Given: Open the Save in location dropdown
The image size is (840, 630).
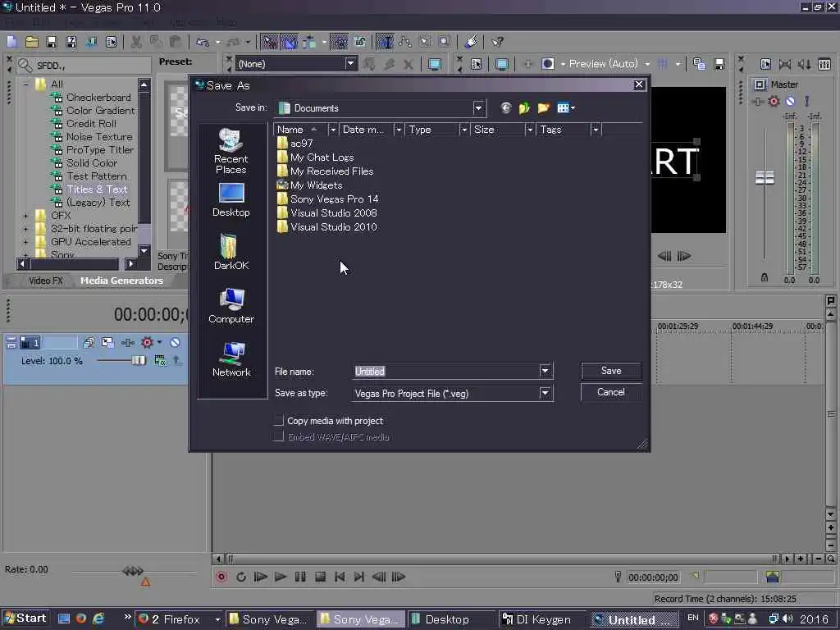Looking at the screenshot, I should 478,108.
